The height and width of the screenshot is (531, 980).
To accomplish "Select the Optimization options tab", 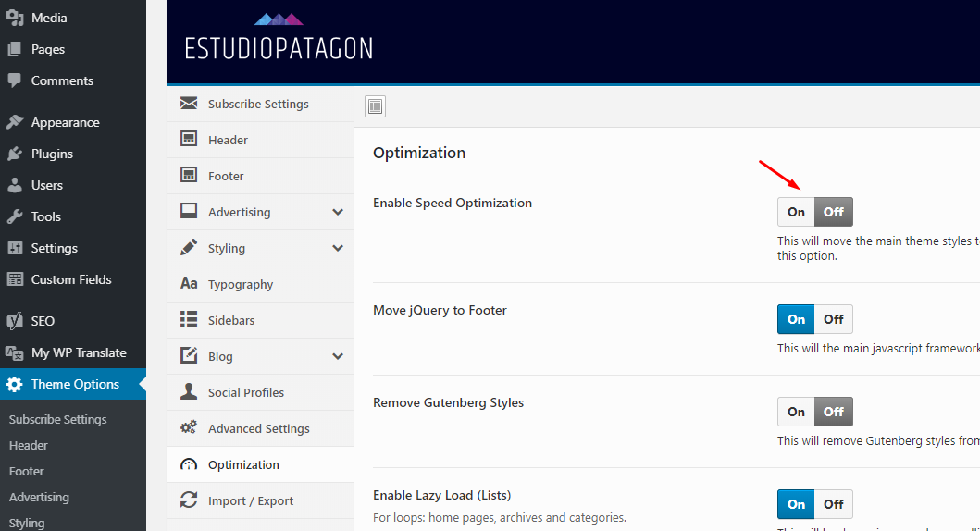I will 261,464.
